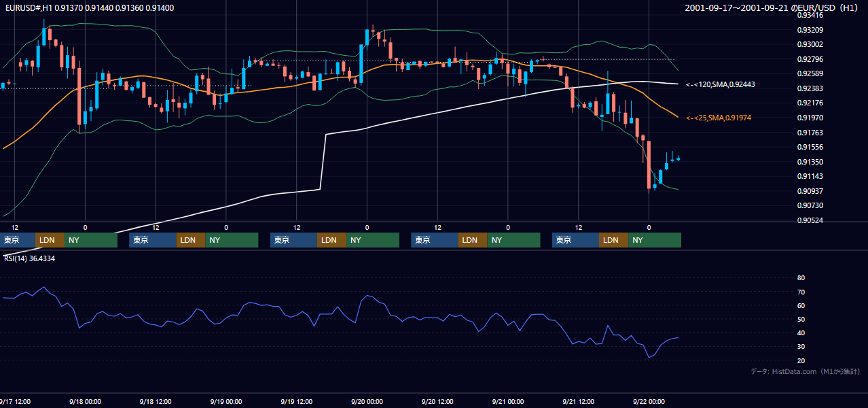Click RSI scale value 30
Screen dimensions: 868x408
click(x=801, y=346)
